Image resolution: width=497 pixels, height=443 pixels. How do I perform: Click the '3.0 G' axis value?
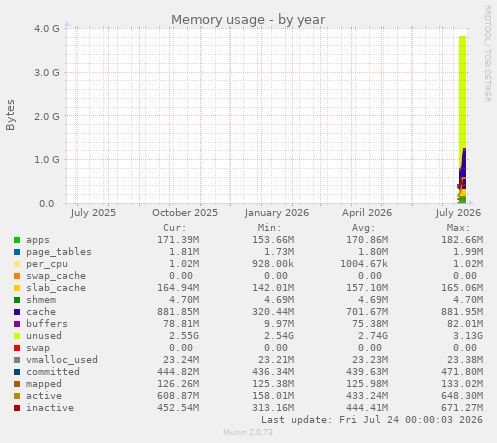tap(47, 72)
